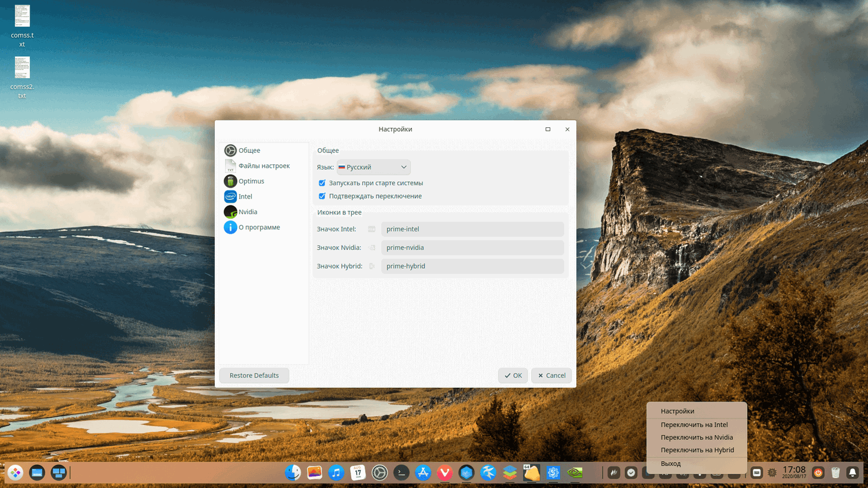Screen dimensions: 868x488
Task: Close the Настройки window
Action: point(567,129)
